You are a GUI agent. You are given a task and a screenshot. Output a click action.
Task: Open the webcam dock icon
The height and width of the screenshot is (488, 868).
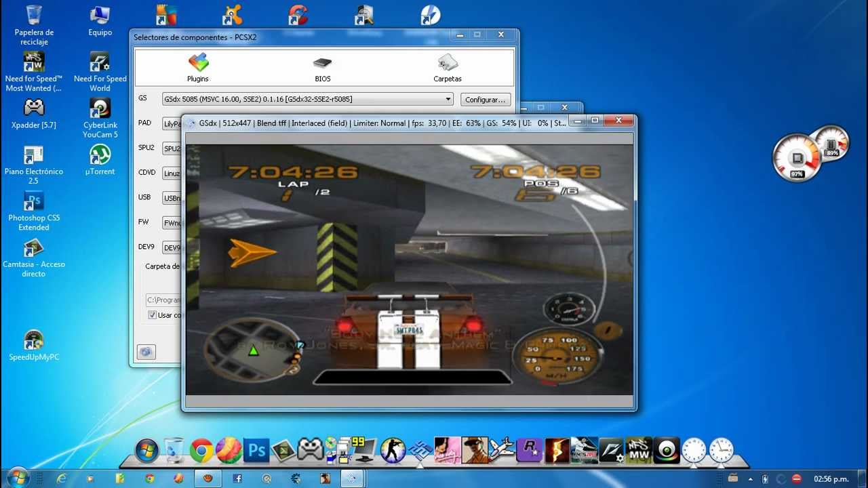pos(667,450)
